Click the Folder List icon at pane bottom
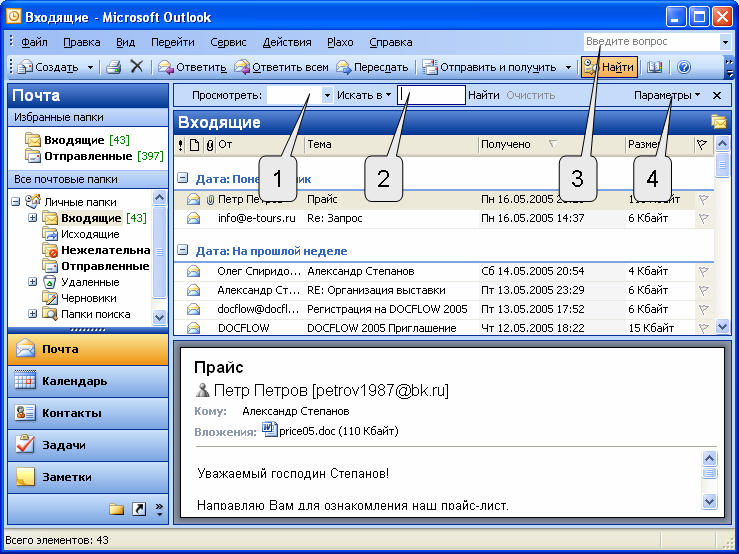 (x=116, y=509)
